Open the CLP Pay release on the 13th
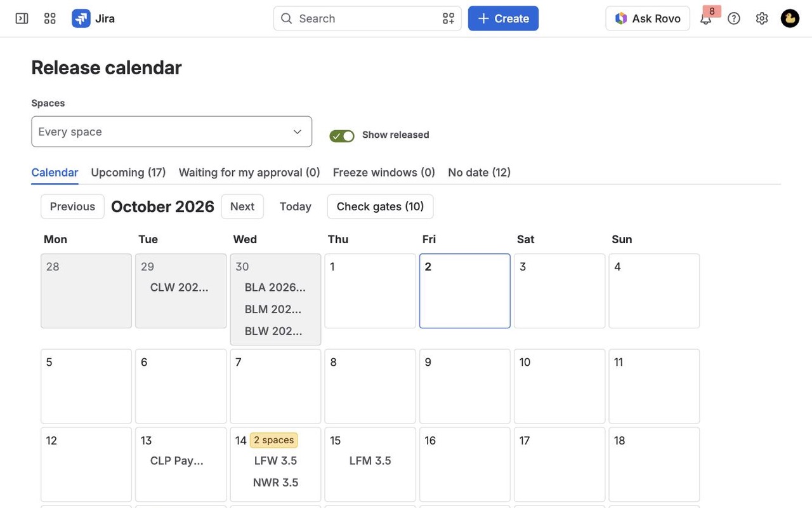The height and width of the screenshot is (508, 812). pyautogui.click(x=177, y=460)
